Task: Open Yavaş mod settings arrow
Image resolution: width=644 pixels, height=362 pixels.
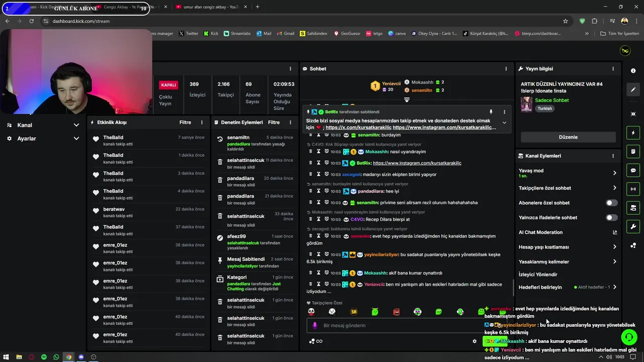Action: pos(614,173)
